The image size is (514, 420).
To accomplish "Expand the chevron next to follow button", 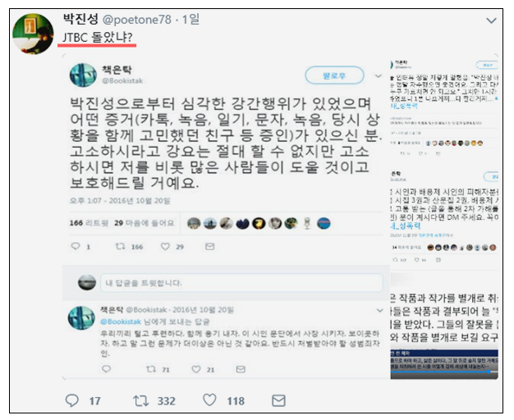I will (x=379, y=76).
